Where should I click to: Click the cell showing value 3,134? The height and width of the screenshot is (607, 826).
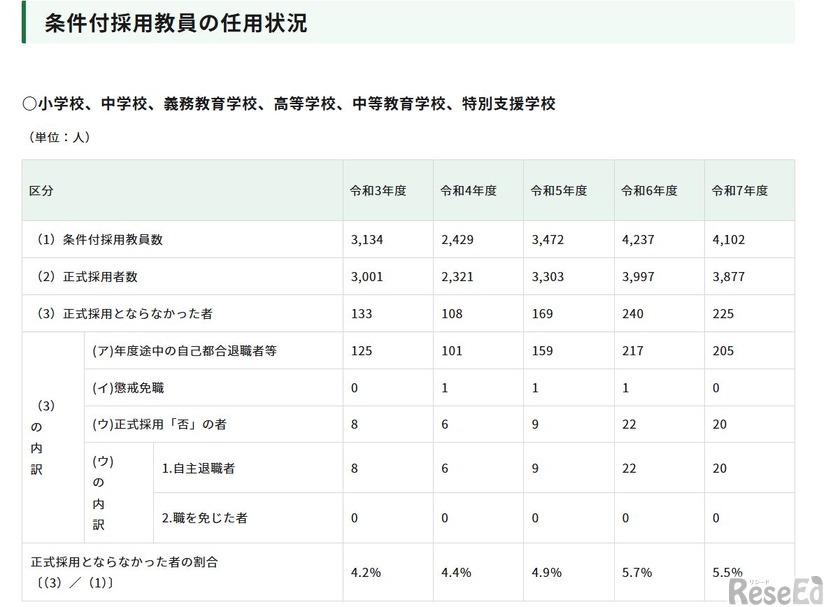point(368,239)
